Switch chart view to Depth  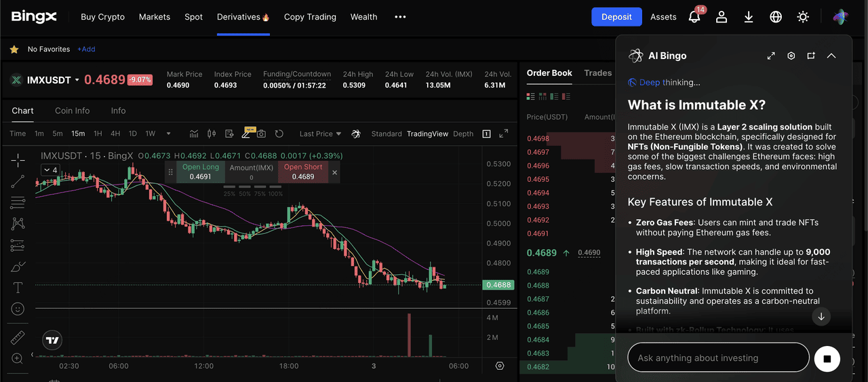tap(463, 134)
